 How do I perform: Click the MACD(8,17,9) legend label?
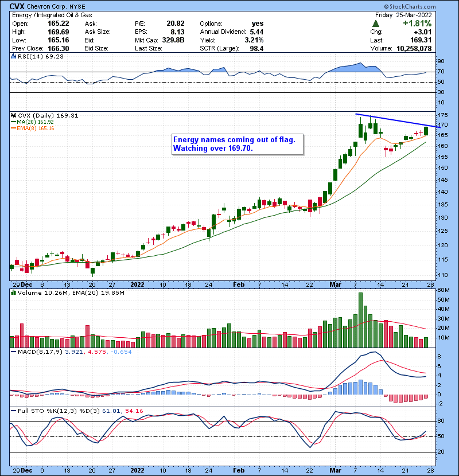[x=41, y=352]
